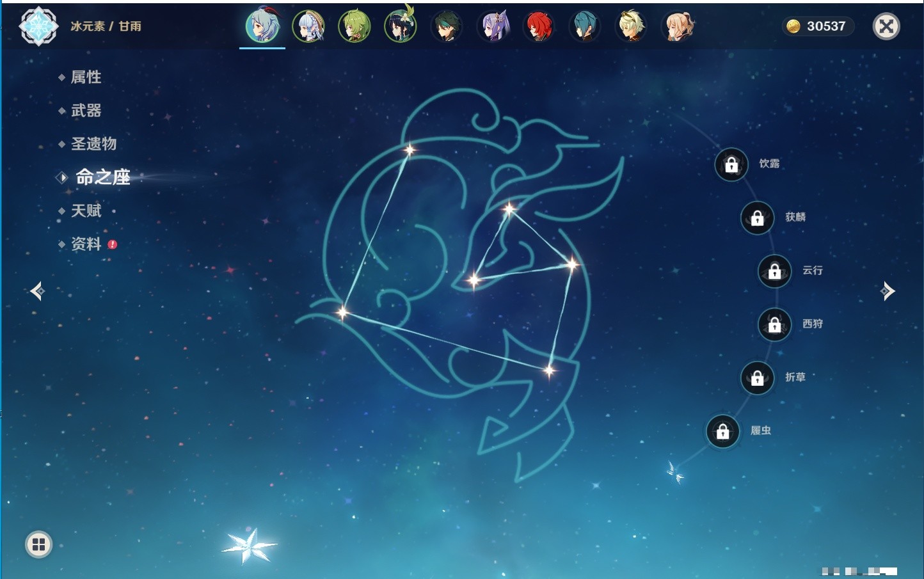Image resolution: width=924 pixels, height=579 pixels.
Task: Click the 冰元素 / 甘雨 title text
Action: (x=106, y=26)
